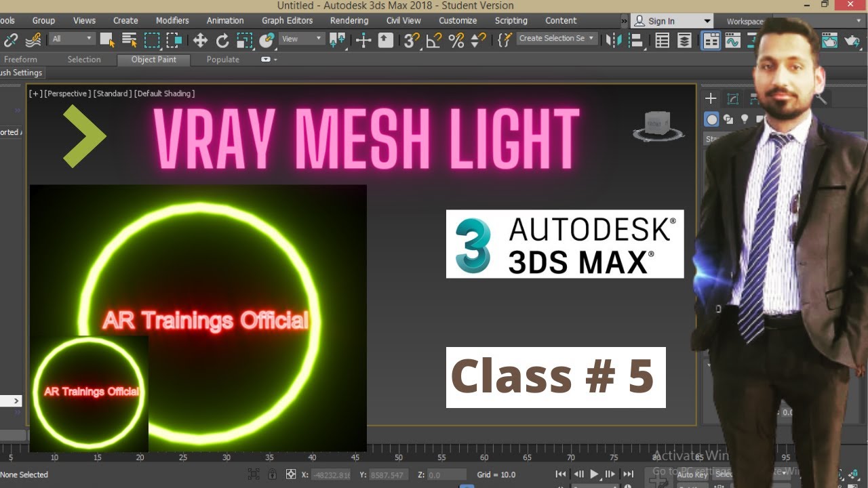Image resolution: width=868 pixels, height=488 pixels.
Task: Expand hidden menus via double-chevron button
Action: click(x=625, y=21)
